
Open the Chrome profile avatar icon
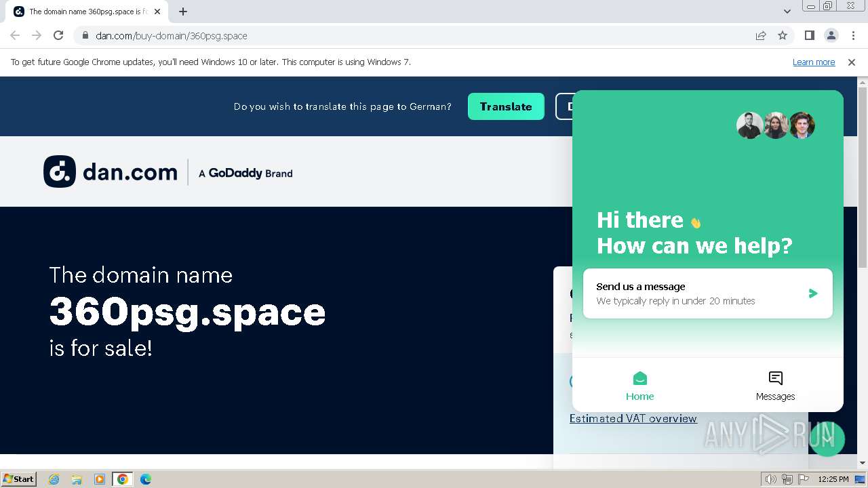(x=831, y=35)
